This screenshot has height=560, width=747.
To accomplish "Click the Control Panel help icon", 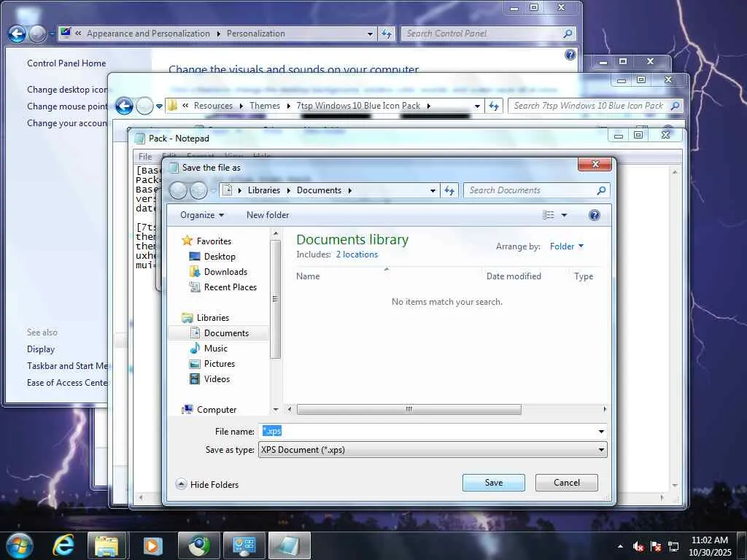I will [570, 55].
